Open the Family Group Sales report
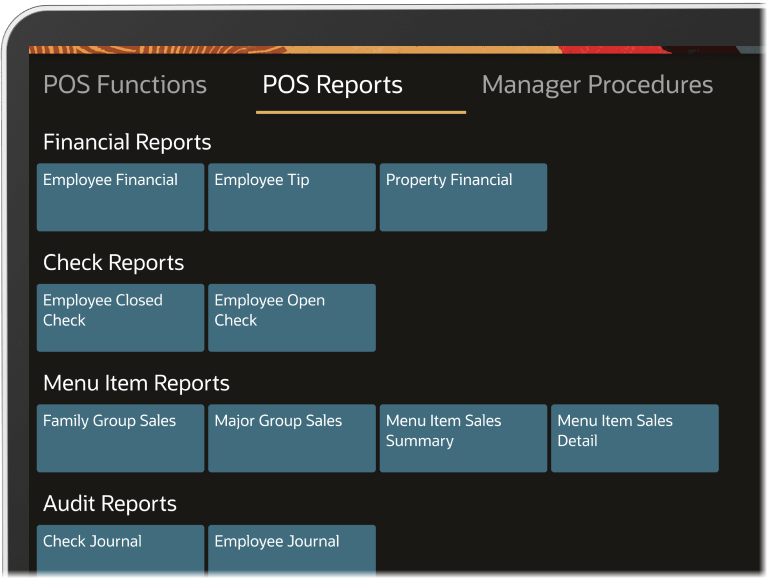The image size is (767, 578). coord(120,438)
